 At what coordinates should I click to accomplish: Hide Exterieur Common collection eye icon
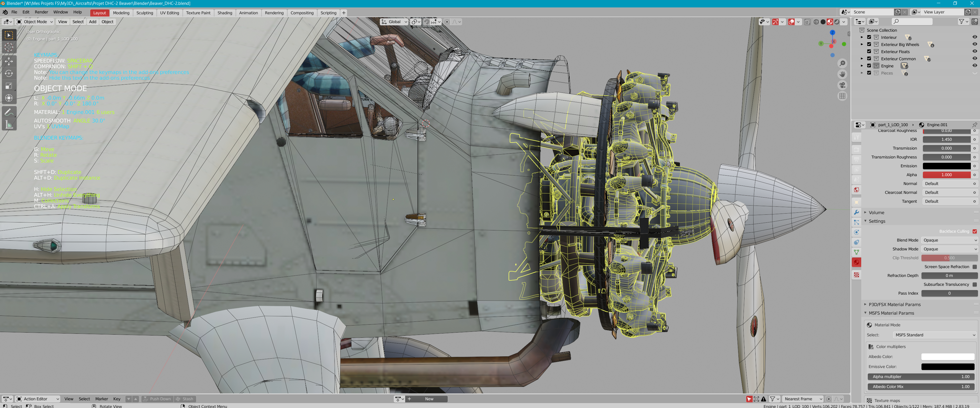(x=975, y=59)
